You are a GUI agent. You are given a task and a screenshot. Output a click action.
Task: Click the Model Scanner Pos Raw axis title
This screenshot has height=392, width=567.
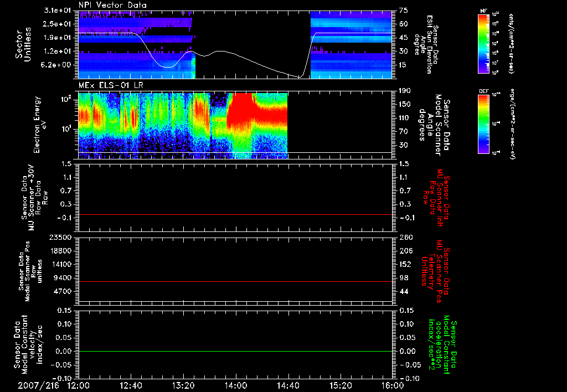click(x=30, y=271)
